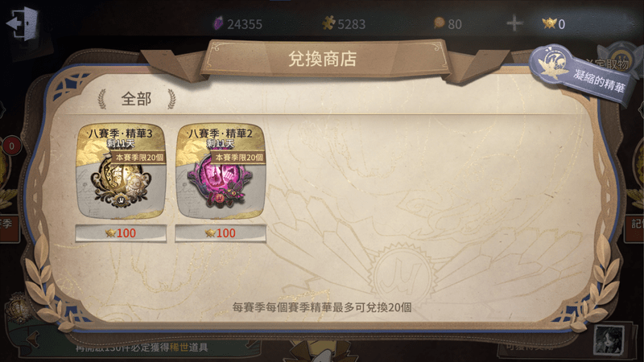Click the echoes coin currency icon
Viewport: 644px width, 362px height.
(439, 23)
